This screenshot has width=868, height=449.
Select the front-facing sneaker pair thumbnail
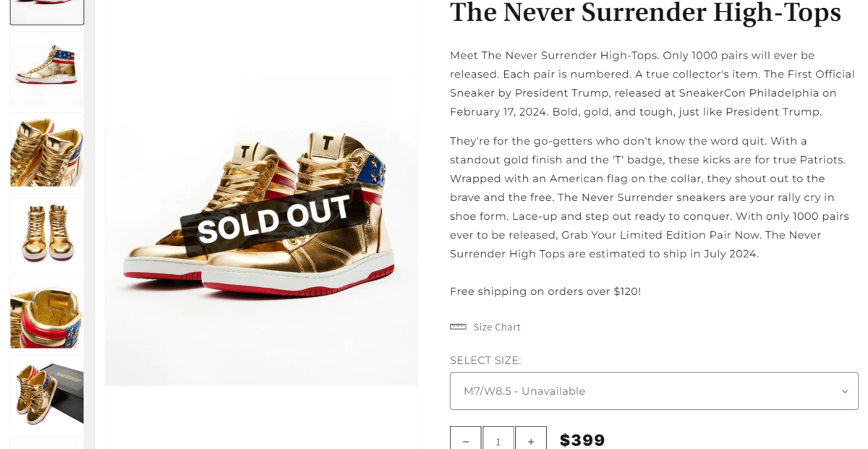point(47,231)
